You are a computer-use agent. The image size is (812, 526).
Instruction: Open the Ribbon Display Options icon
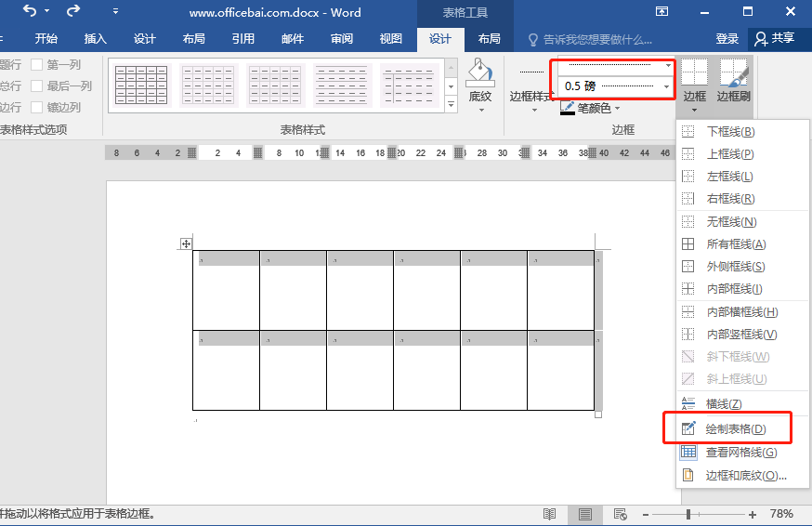click(x=661, y=11)
